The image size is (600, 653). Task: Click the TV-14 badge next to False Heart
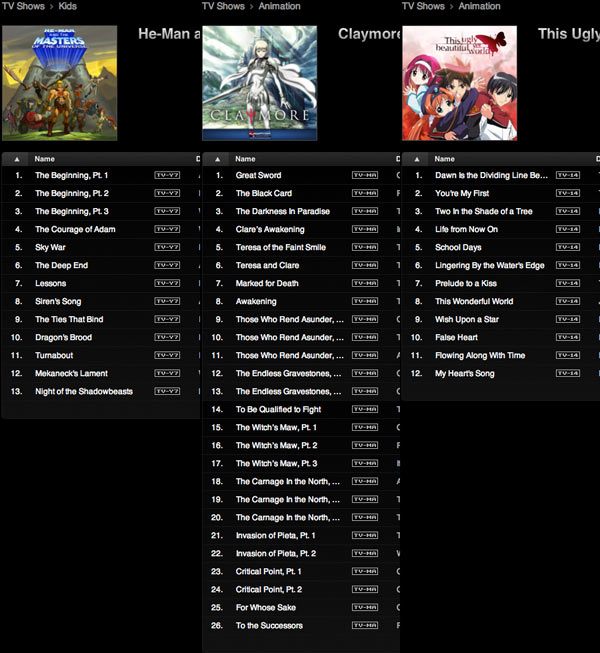[568, 337]
